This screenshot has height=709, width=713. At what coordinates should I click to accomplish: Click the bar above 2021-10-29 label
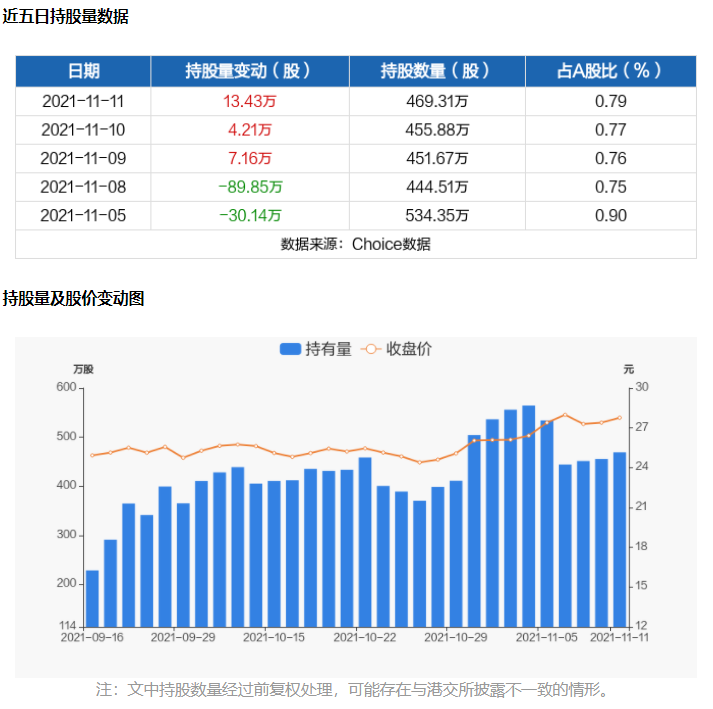pyautogui.click(x=456, y=554)
